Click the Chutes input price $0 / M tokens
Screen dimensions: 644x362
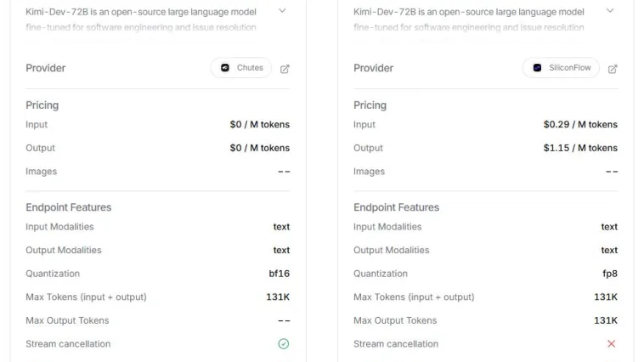pyautogui.click(x=260, y=125)
